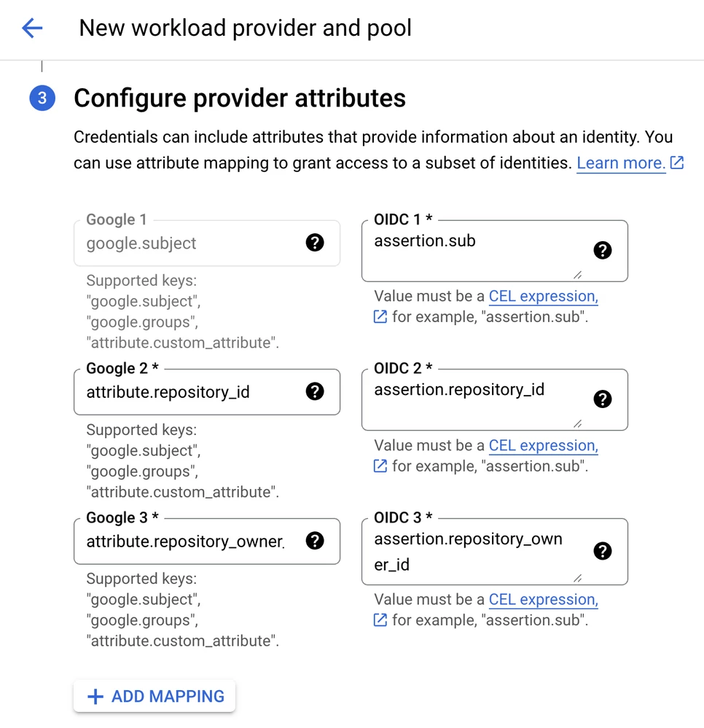Open help icon for Google 3 field
This screenshot has width=704, height=728.
pos(315,541)
